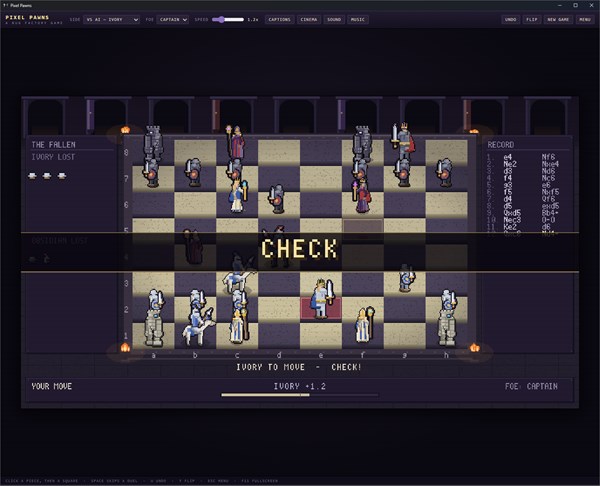Toggle Cinema mode
Screen dimensions: 600x486
308,20
